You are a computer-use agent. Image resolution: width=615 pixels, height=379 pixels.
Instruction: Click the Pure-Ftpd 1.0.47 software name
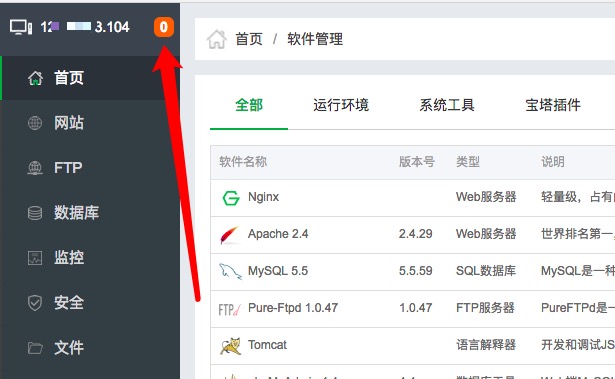[293, 308]
